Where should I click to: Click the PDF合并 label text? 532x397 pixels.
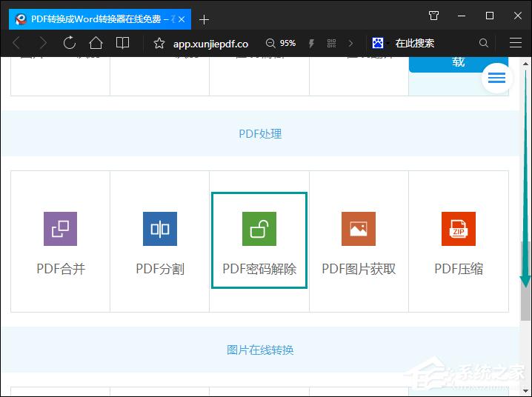click(61, 269)
